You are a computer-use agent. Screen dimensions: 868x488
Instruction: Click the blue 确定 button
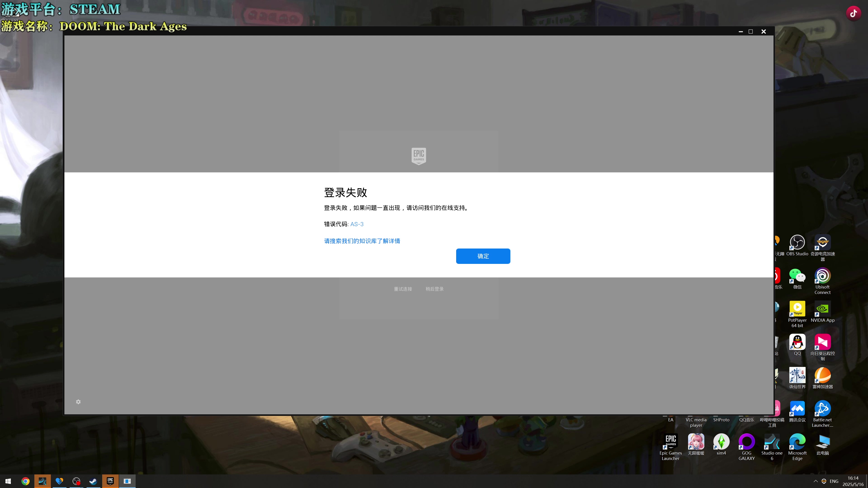(x=483, y=256)
